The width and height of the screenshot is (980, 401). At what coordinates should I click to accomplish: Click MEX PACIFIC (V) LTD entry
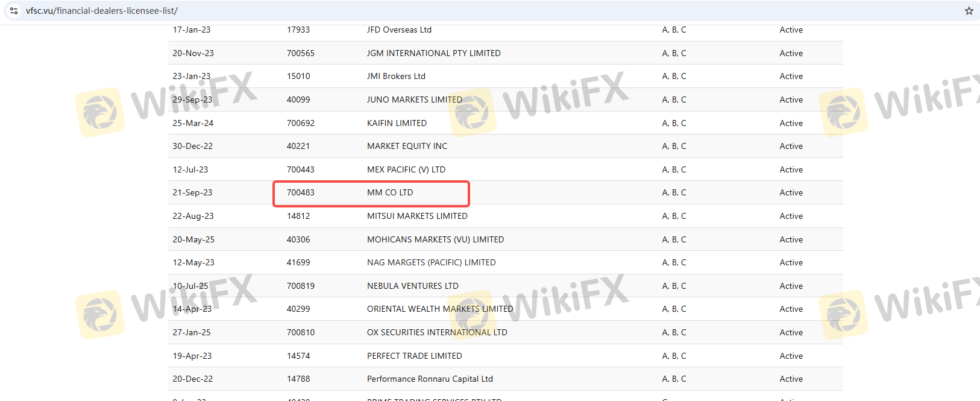tap(406, 170)
